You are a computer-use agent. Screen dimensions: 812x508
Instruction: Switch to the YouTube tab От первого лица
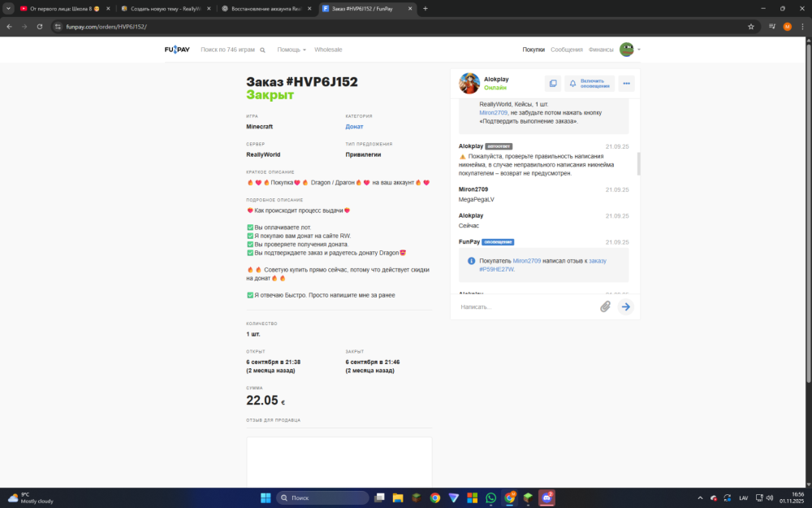pos(64,8)
